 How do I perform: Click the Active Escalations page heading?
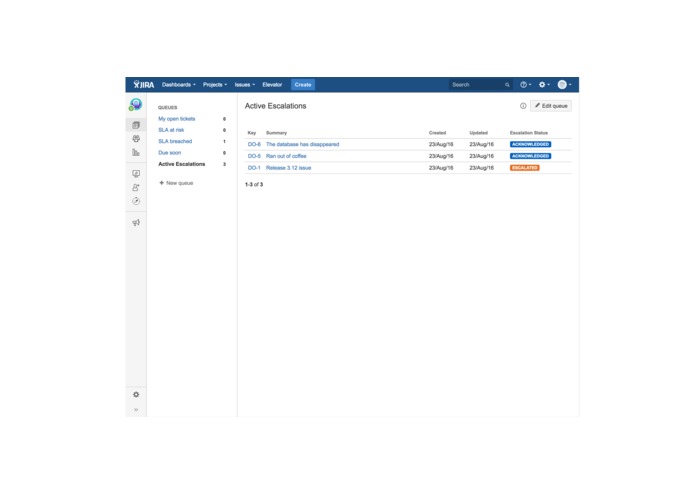pyautogui.click(x=275, y=106)
